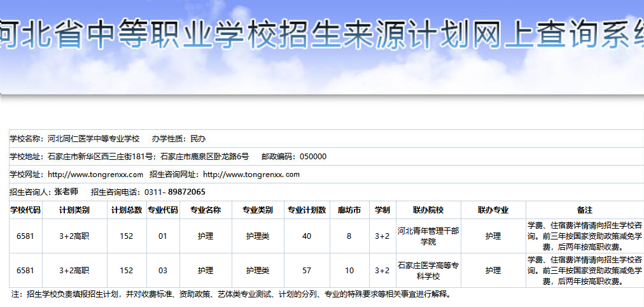Click 3+2高职 in the 河北青年管理干部学院 row
Viewport: 644px width, 307px height.
[x=74, y=236]
